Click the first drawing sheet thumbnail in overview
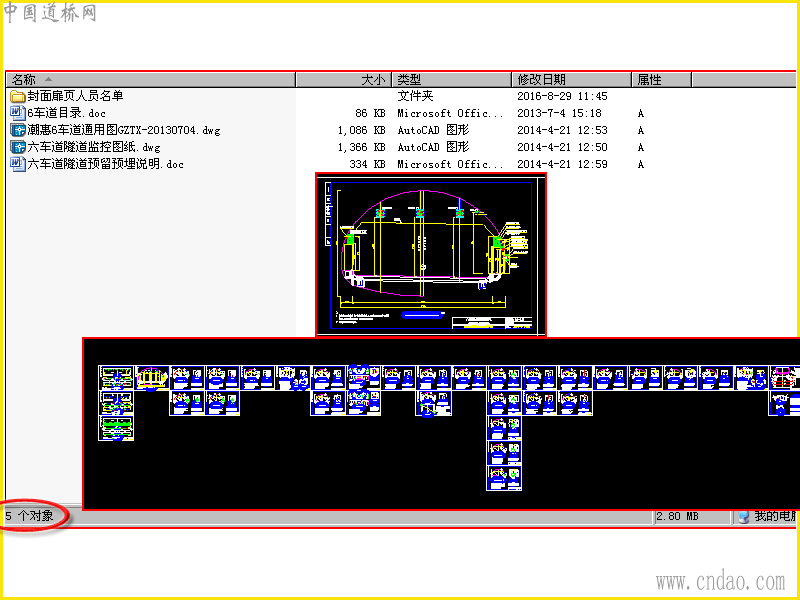 click(116, 378)
